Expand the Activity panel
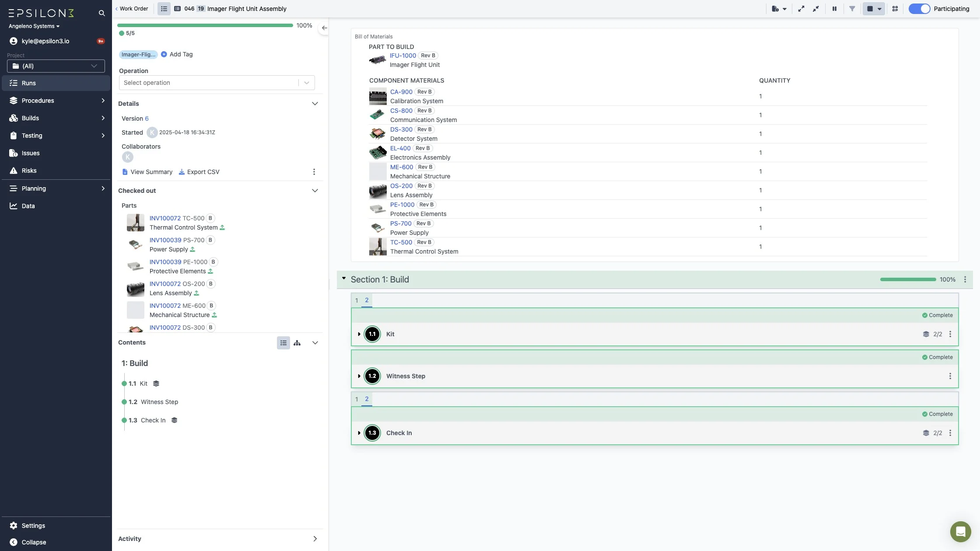The image size is (980, 551). (315, 539)
